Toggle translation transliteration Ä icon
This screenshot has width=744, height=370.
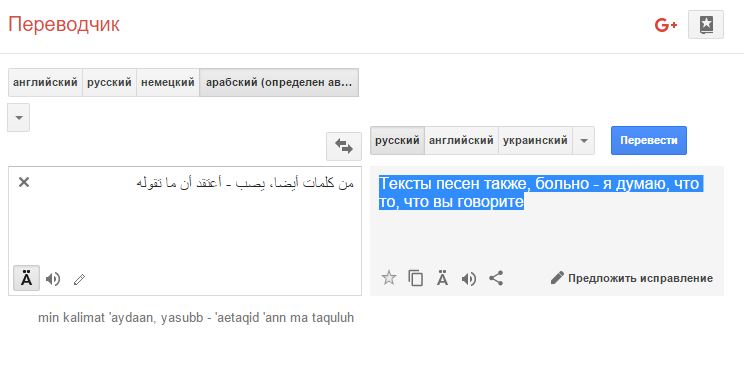[x=442, y=278]
